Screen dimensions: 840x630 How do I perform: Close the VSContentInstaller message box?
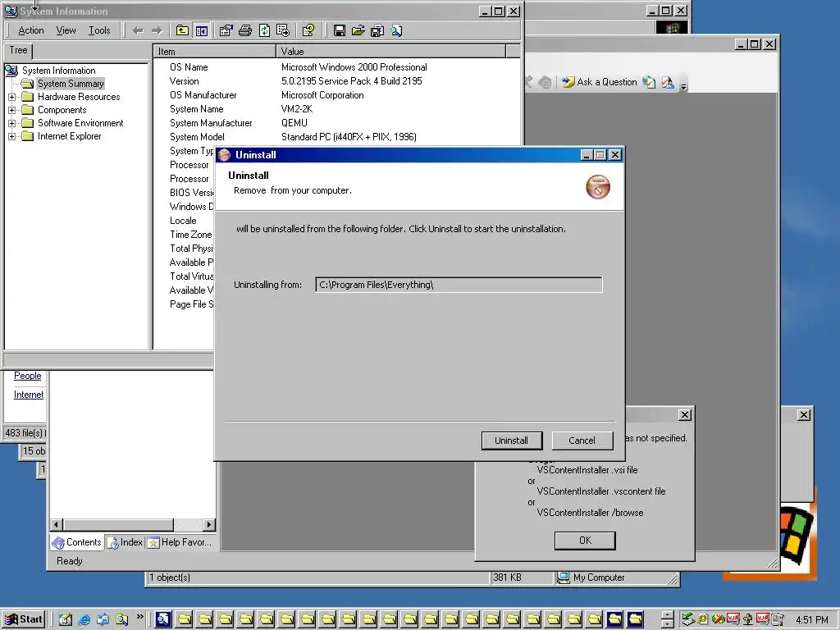pyautogui.click(x=685, y=414)
